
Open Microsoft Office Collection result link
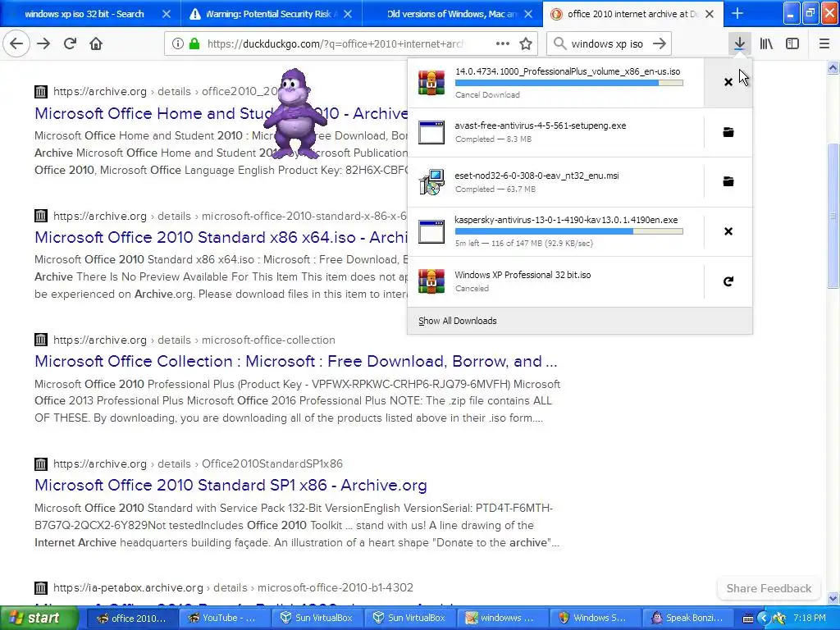click(x=295, y=362)
